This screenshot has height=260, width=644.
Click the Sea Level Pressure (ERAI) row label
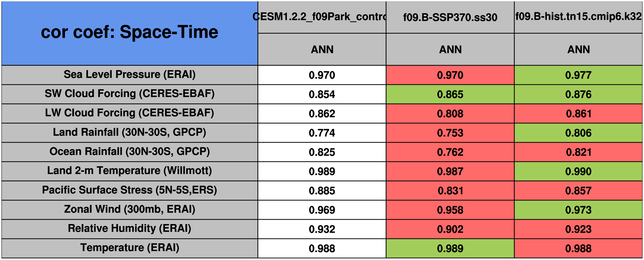pyautogui.click(x=130, y=74)
